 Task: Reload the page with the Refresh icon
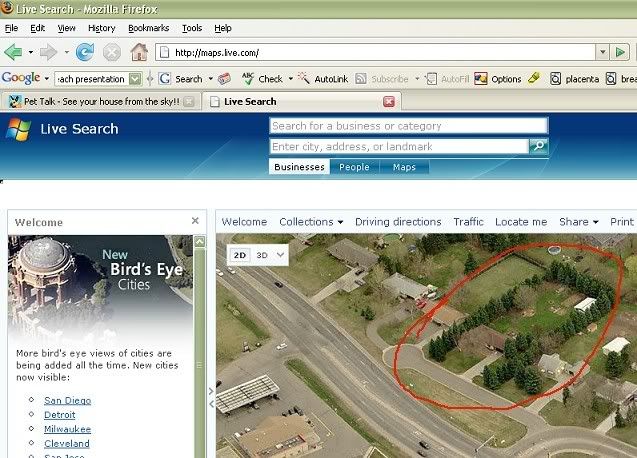tap(84, 52)
